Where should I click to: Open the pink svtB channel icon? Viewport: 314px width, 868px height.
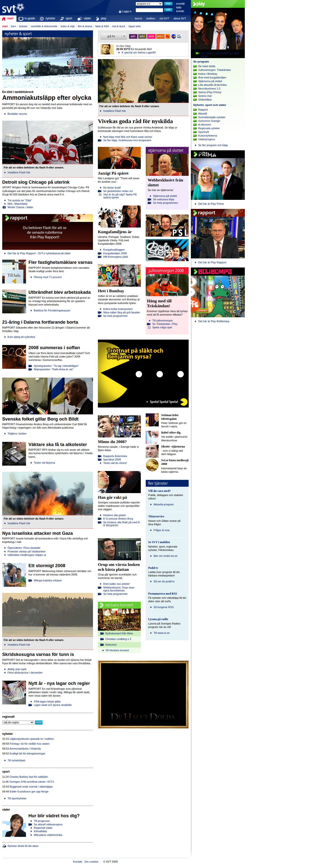(151, 36)
